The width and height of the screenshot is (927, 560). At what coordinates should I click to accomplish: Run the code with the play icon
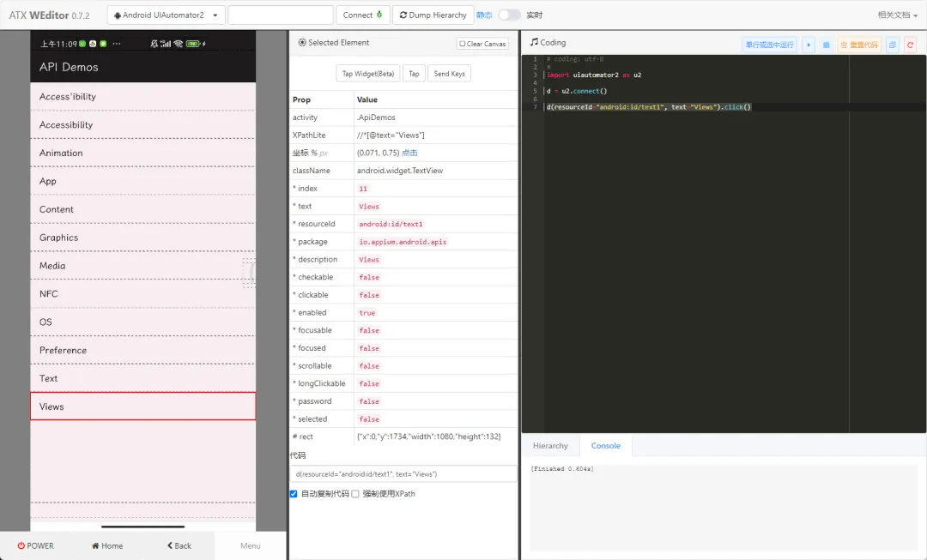pos(809,45)
